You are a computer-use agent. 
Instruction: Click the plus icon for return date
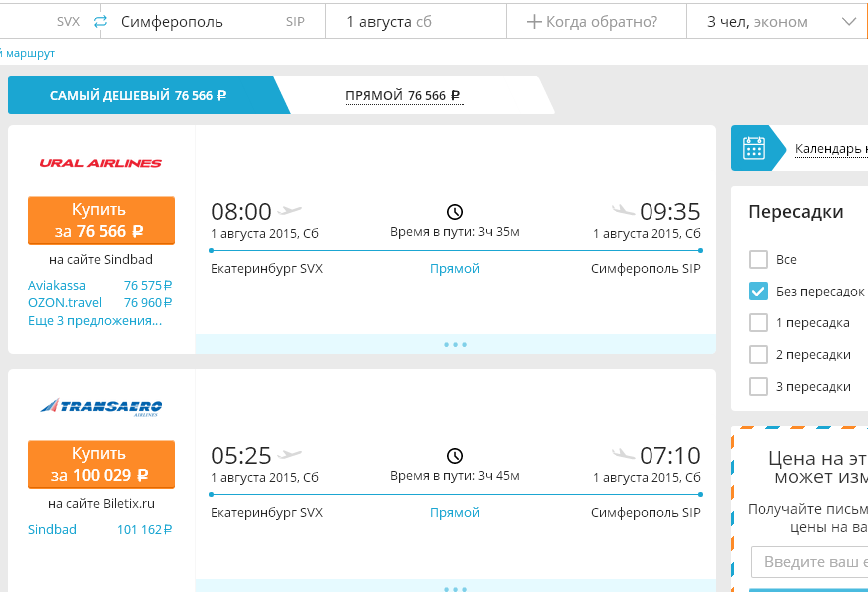coord(534,22)
